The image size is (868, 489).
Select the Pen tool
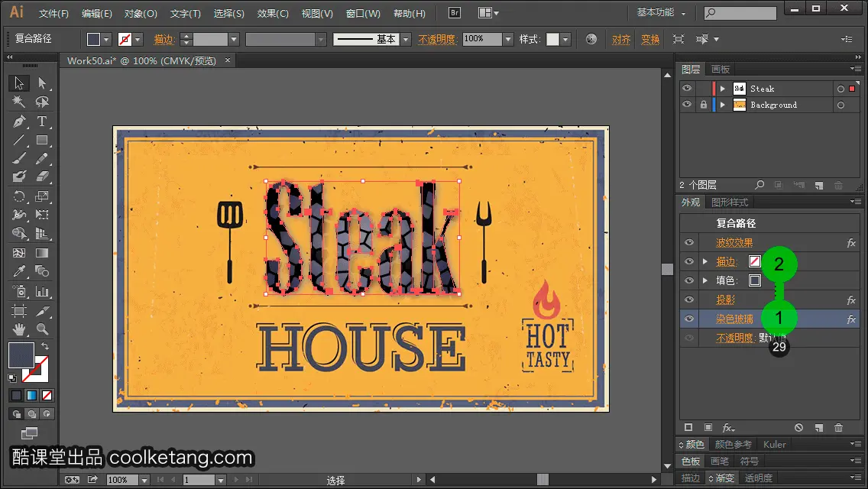pyautogui.click(x=19, y=121)
